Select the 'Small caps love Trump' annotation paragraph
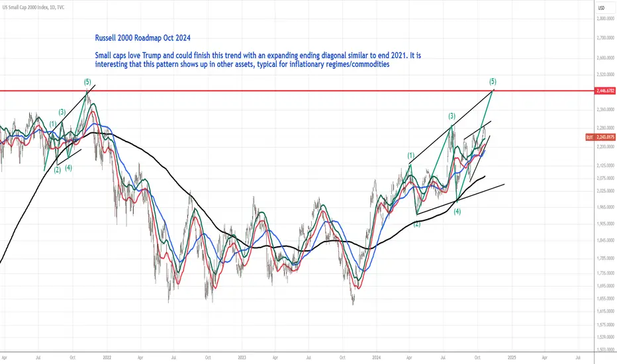Image resolution: width=617 pixels, height=364 pixels. [x=258, y=60]
